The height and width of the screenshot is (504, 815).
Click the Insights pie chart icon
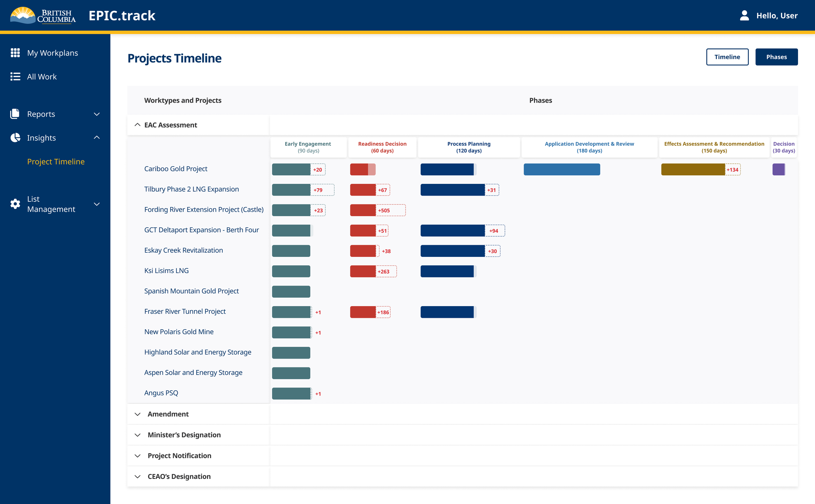[x=15, y=137]
